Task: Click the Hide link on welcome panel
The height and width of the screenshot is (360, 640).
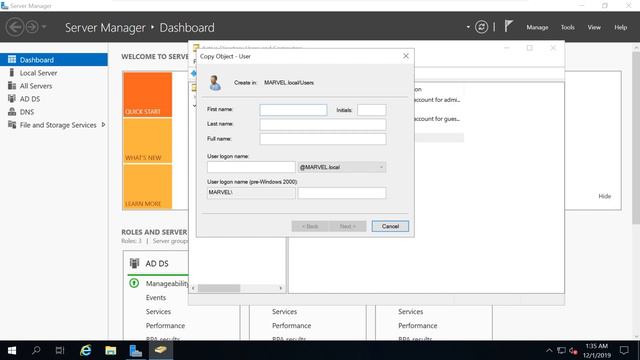Action: [x=604, y=196]
